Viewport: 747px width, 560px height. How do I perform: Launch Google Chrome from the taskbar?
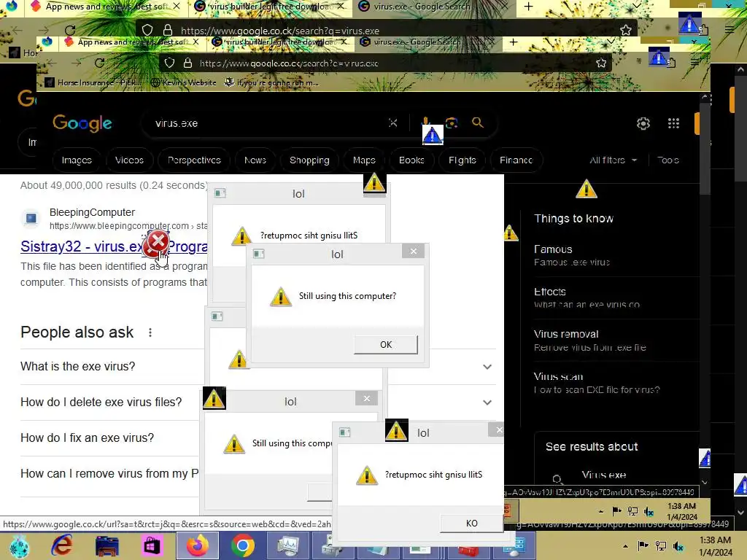pos(242,545)
